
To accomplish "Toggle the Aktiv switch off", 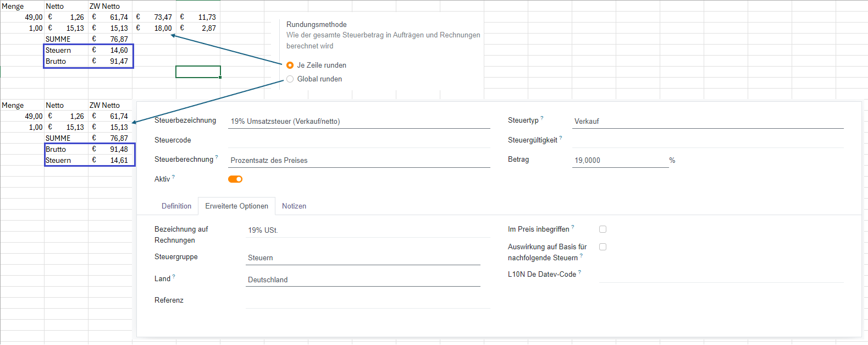I will (x=235, y=179).
